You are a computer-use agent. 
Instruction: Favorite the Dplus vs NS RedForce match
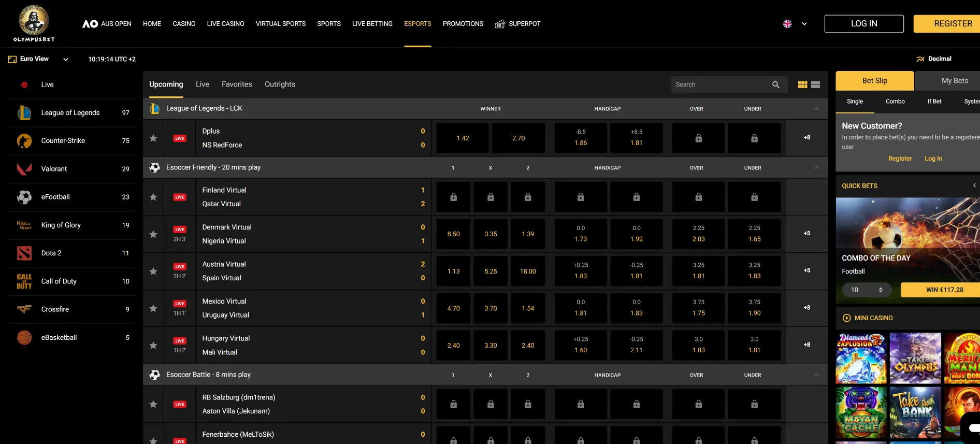[153, 138]
